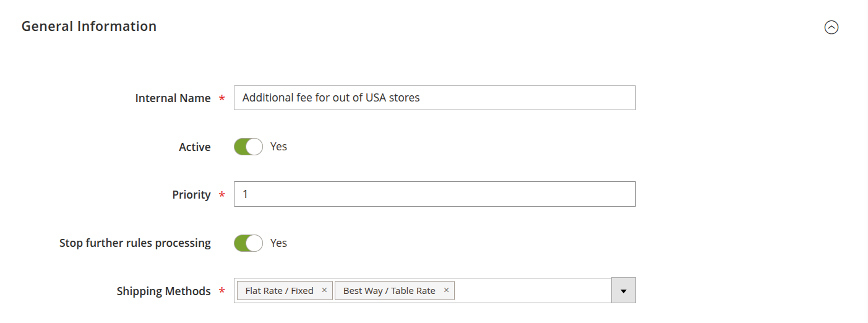Select the Flat Rate / Fixed chip label
The image size is (868, 323).
click(x=279, y=291)
